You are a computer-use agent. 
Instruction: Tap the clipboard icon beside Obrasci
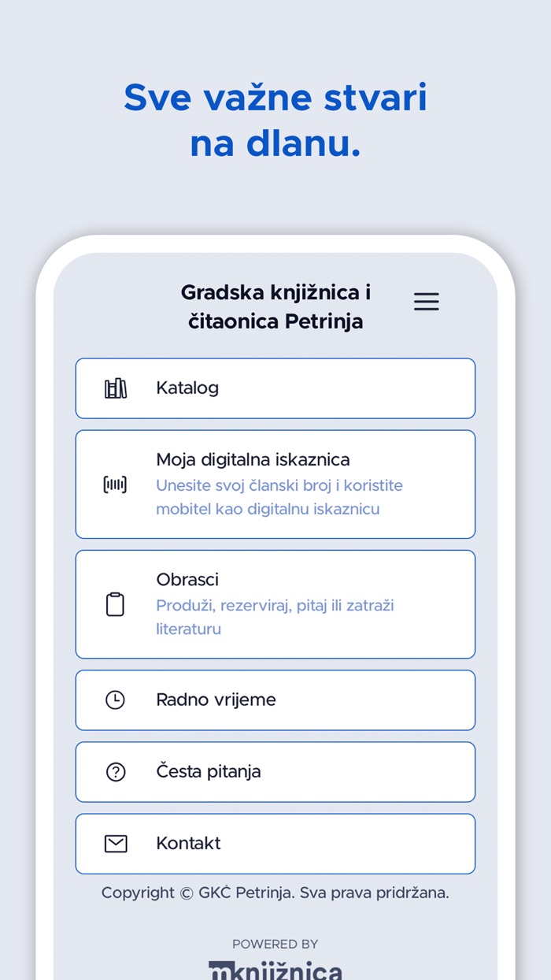(115, 603)
